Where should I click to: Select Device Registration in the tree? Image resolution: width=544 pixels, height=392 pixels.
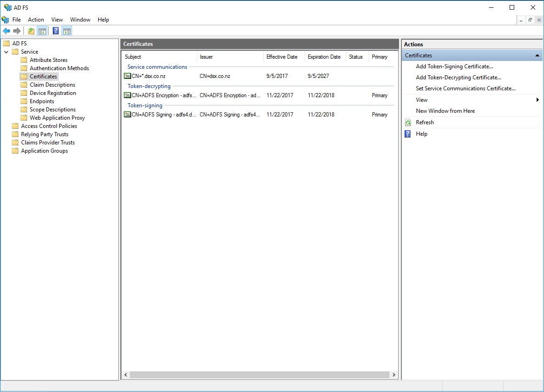(53, 93)
